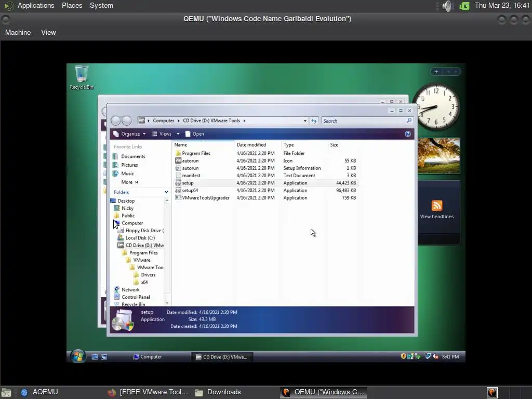Collapse the Folders pane chevron
This screenshot has width=532, height=399.
pos(166,192)
